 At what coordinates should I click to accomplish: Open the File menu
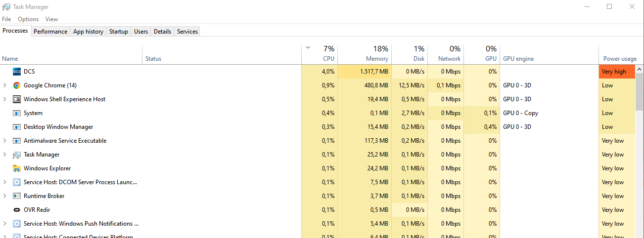[x=6, y=19]
